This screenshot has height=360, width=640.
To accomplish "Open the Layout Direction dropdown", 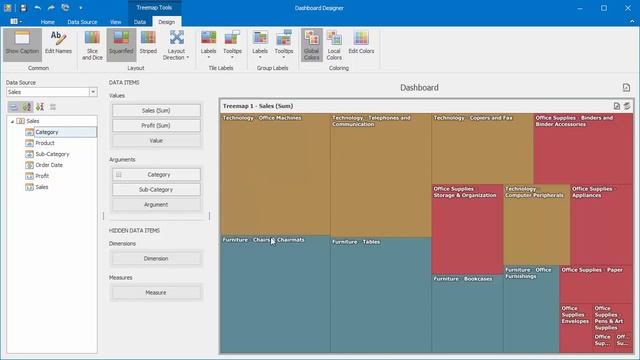I will [176, 45].
